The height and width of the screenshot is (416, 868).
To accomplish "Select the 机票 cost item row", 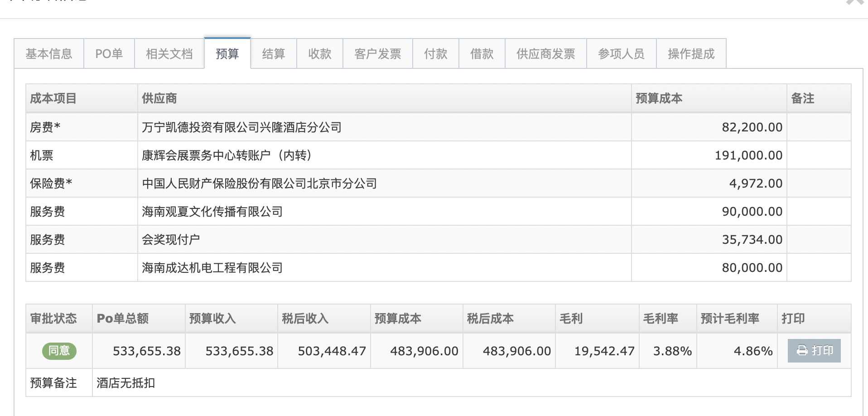I will tap(42, 155).
